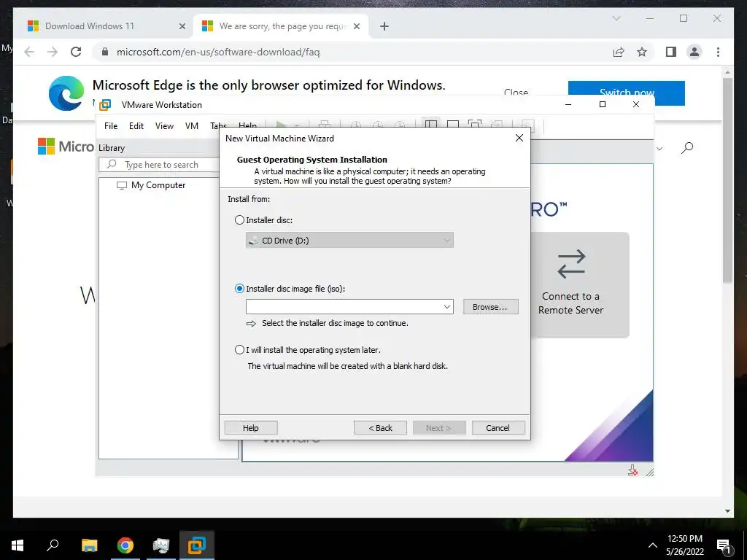Close the 'We are sorry' tab
The image size is (747, 560).
[x=356, y=26]
